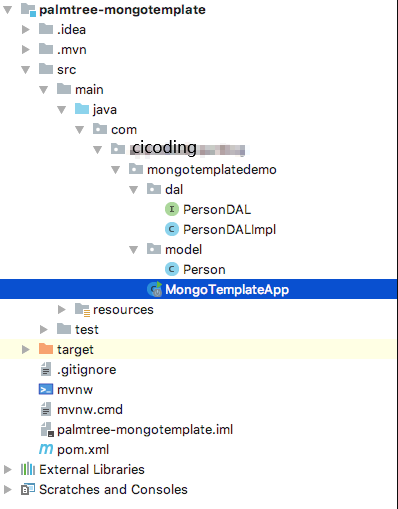The image size is (398, 509).
Task: Expand the .idea folder arrow
Action: [x=26, y=29]
